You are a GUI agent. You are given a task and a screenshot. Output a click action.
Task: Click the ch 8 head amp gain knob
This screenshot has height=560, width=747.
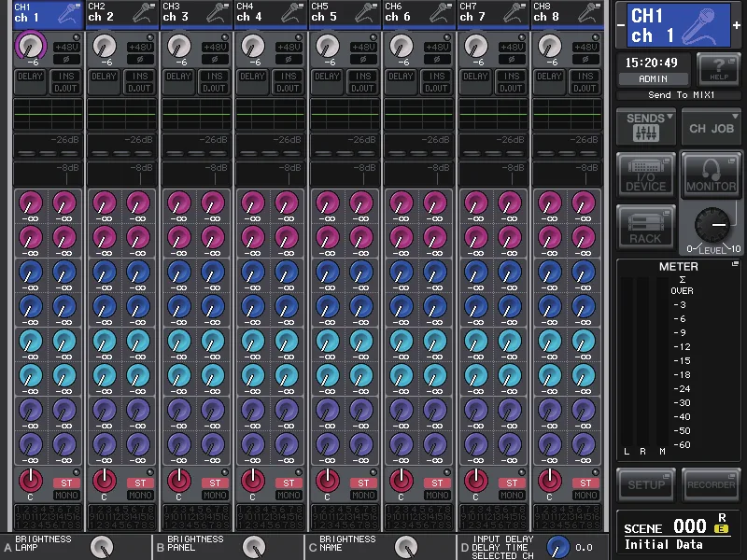point(550,46)
